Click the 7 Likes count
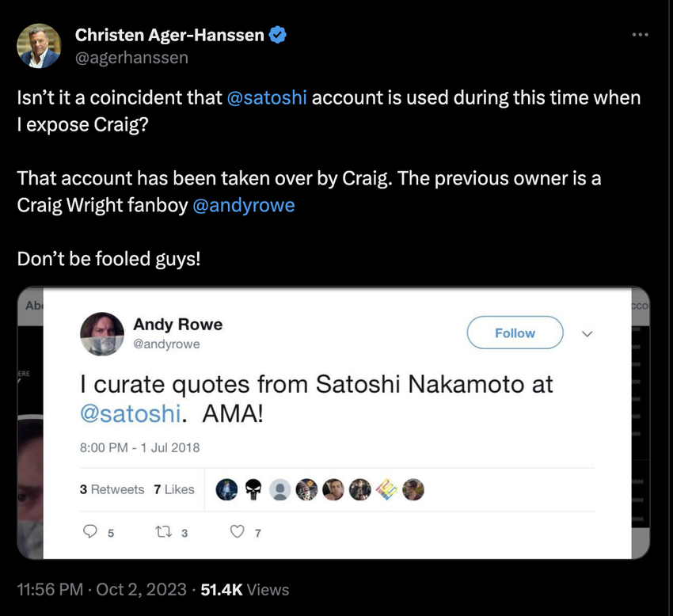673x616 pixels. (173, 489)
